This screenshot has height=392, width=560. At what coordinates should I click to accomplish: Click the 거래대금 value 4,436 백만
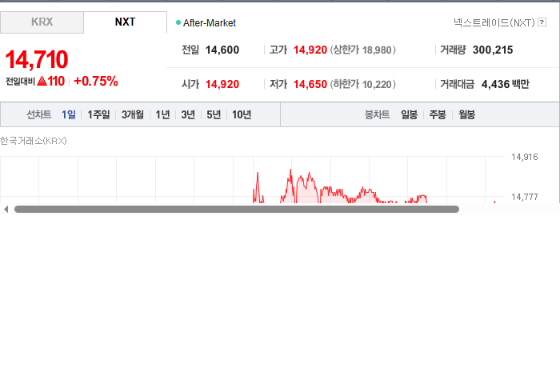point(505,84)
